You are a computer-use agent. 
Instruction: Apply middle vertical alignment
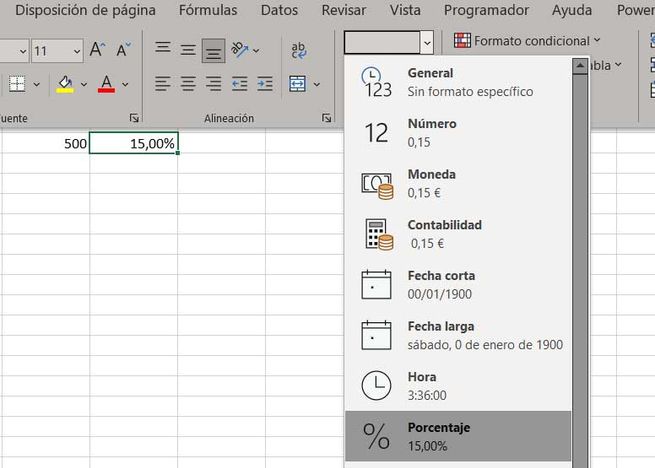pyautogui.click(x=188, y=50)
